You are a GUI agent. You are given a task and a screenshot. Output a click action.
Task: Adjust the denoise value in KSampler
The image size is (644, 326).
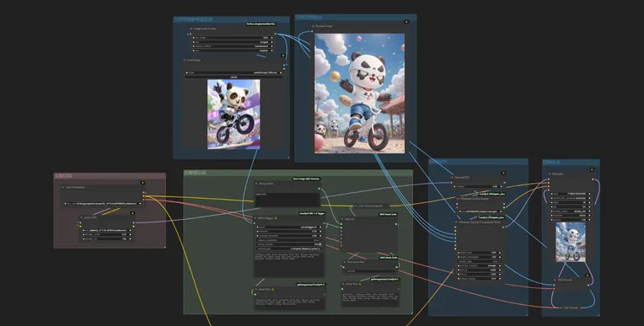[571, 220]
